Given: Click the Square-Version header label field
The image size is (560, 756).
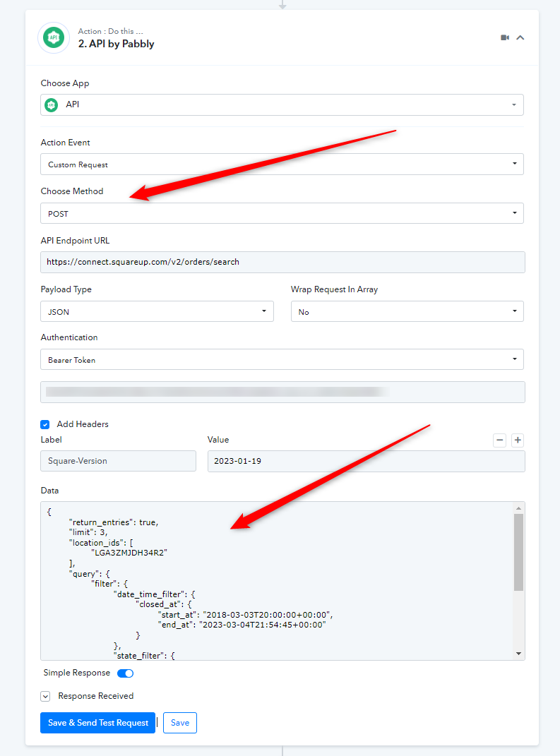Looking at the screenshot, I should point(118,461).
